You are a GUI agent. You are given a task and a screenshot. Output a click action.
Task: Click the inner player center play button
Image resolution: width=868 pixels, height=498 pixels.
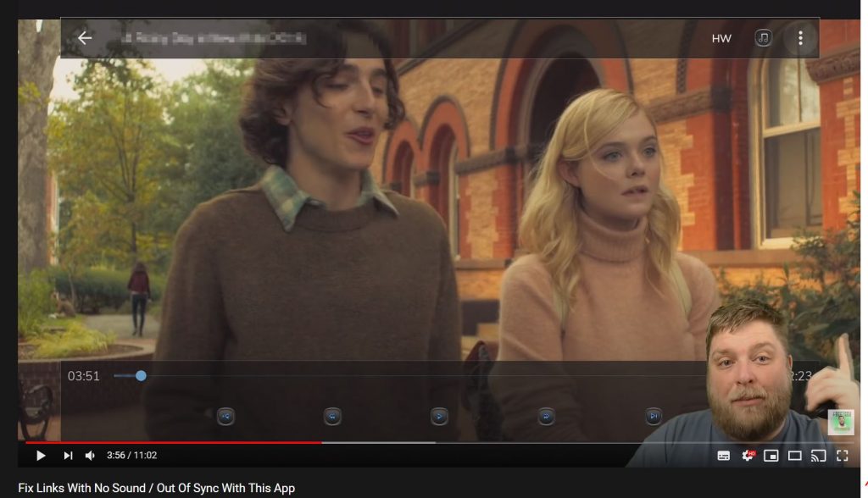(x=439, y=417)
